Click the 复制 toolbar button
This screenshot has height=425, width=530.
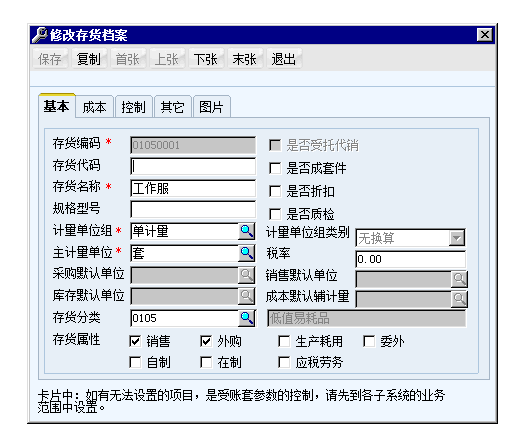[89, 59]
